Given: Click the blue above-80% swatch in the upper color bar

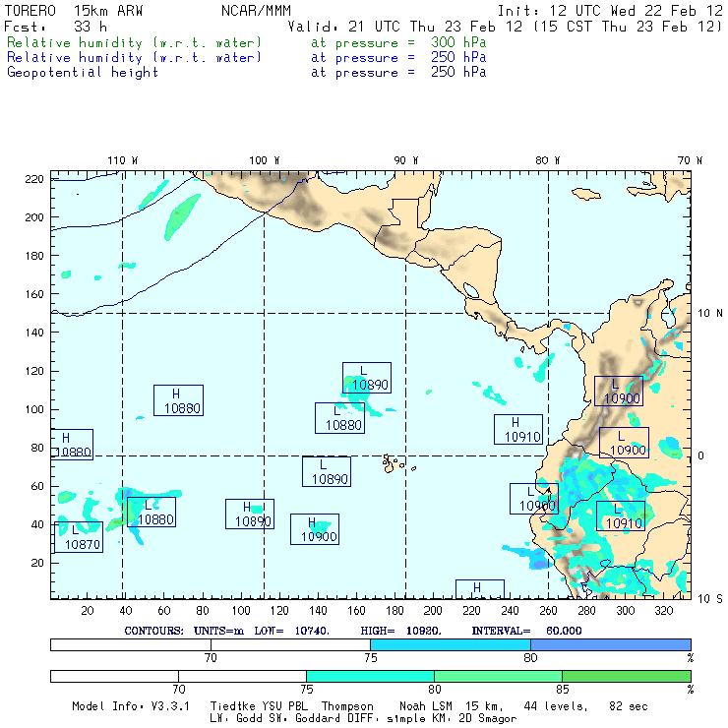Looking at the screenshot, I should (x=611, y=644).
